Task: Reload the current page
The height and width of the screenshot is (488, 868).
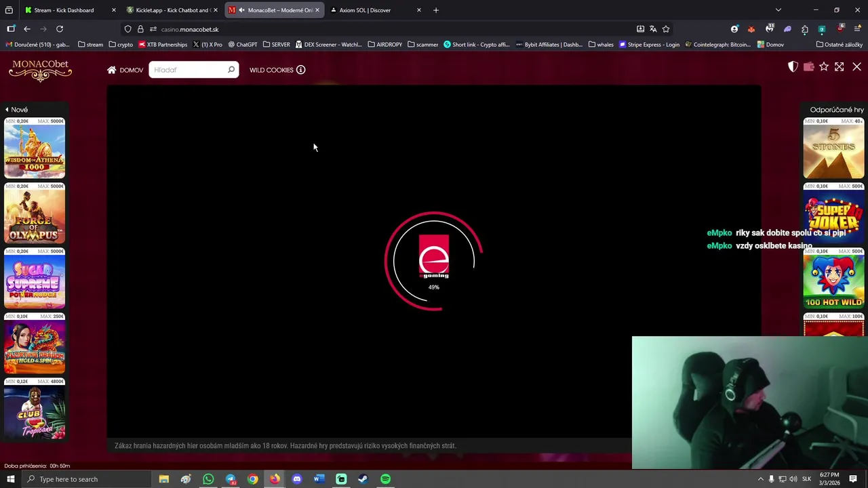Action: pyautogui.click(x=60, y=29)
